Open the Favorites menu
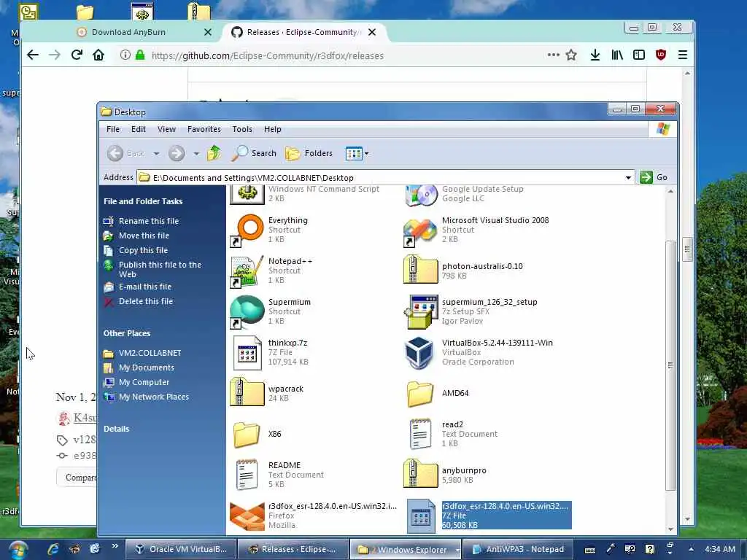Viewport: 747px width, 560px height. pos(204,129)
